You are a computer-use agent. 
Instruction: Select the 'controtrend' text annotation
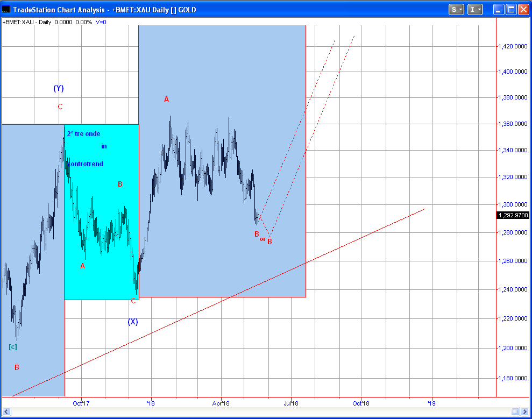pos(85,164)
